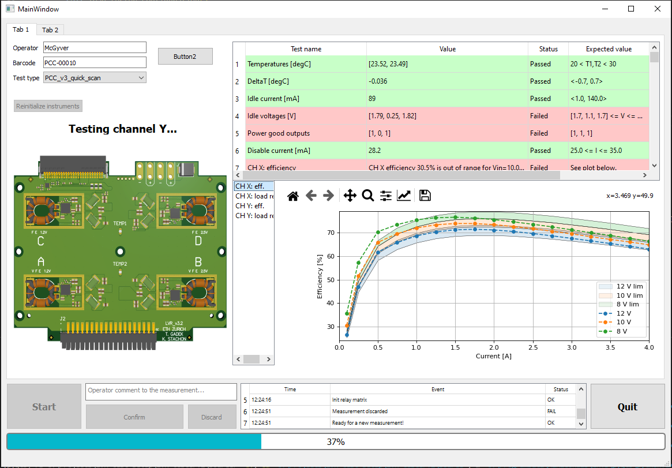This screenshot has height=468, width=672.
Task: Select Tab 1
Action: tap(20, 30)
